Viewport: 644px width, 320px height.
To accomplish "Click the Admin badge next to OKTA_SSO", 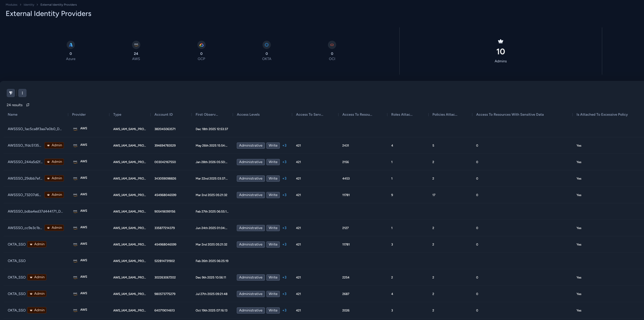I will (x=37, y=244).
